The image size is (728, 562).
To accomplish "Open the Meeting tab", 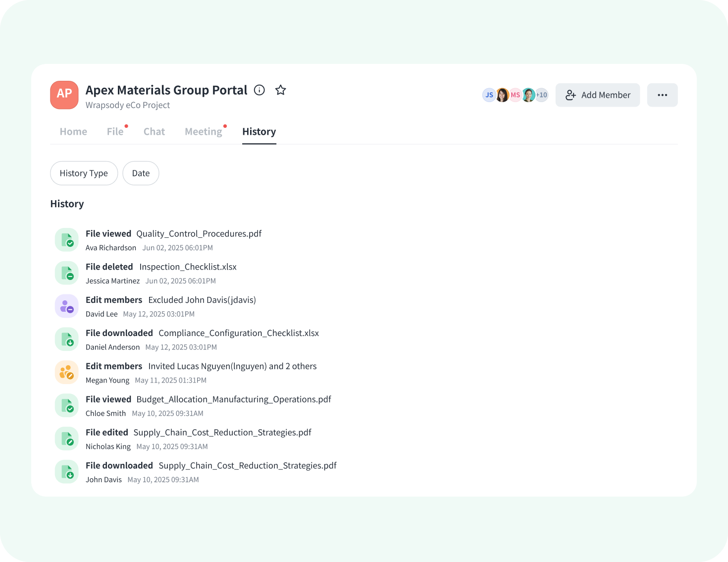I will coord(204,131).
